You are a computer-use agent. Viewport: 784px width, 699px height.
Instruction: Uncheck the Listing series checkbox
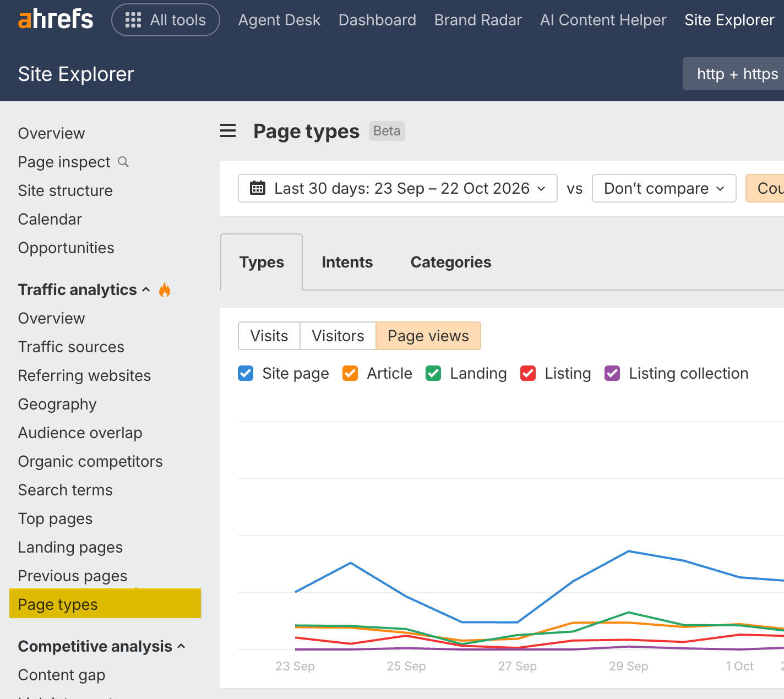(x=528, y=373)
